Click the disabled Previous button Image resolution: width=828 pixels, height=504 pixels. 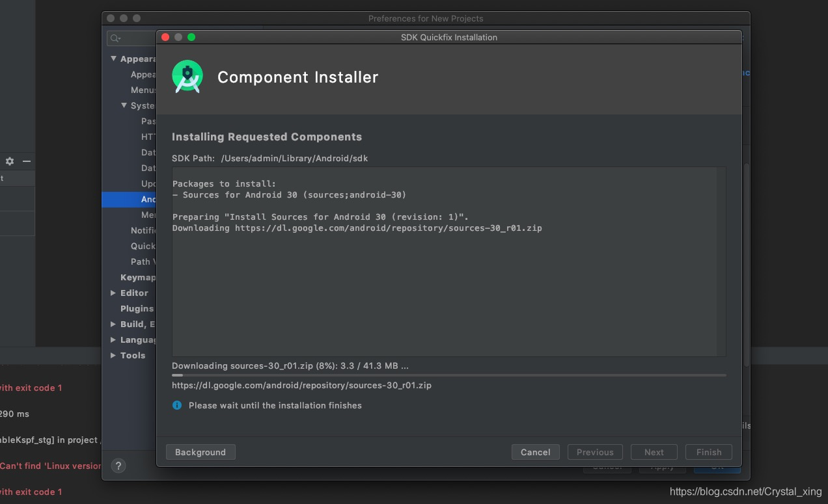[595, 452]
